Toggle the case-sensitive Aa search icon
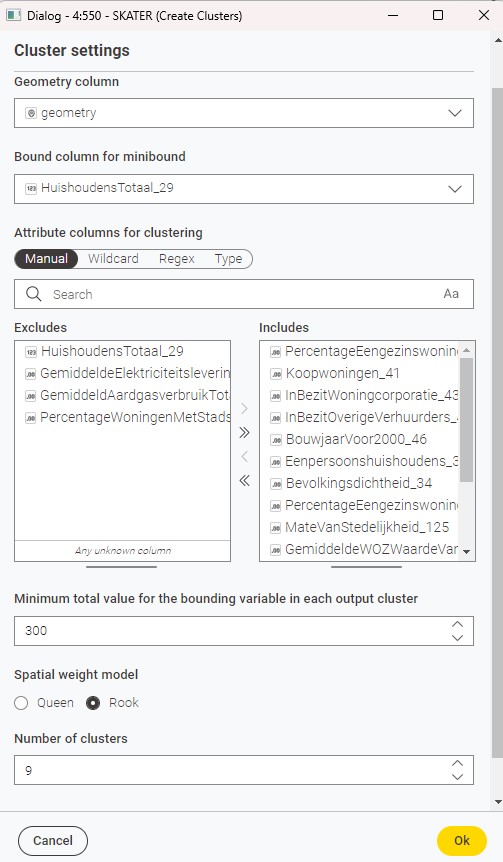 click(451, 294)
